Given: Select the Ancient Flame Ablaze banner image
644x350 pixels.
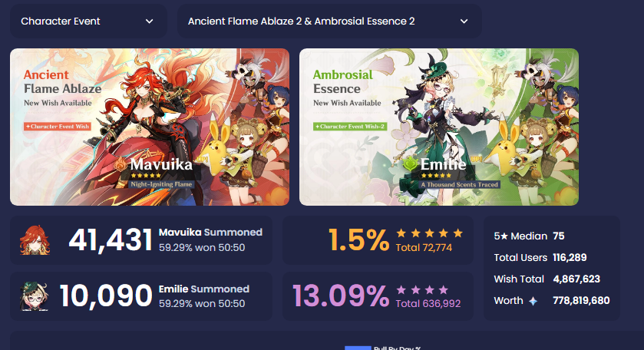Looking at the screenshot, I should pos(150,127).
